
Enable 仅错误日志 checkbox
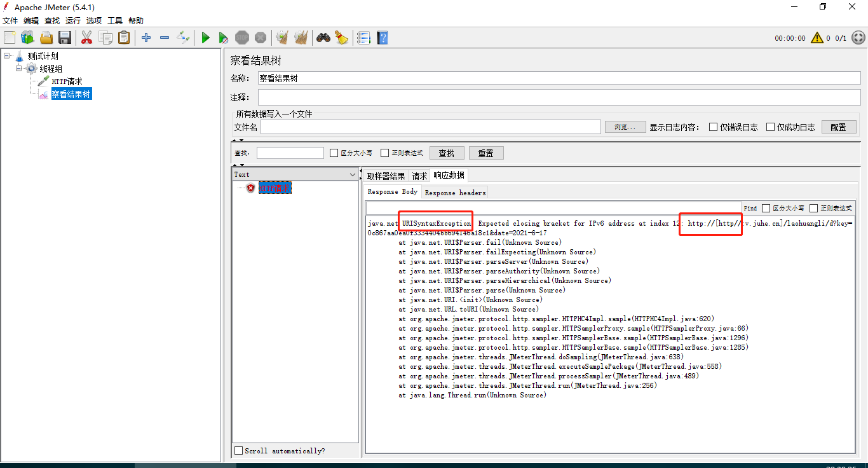click(x=714, y=127)
